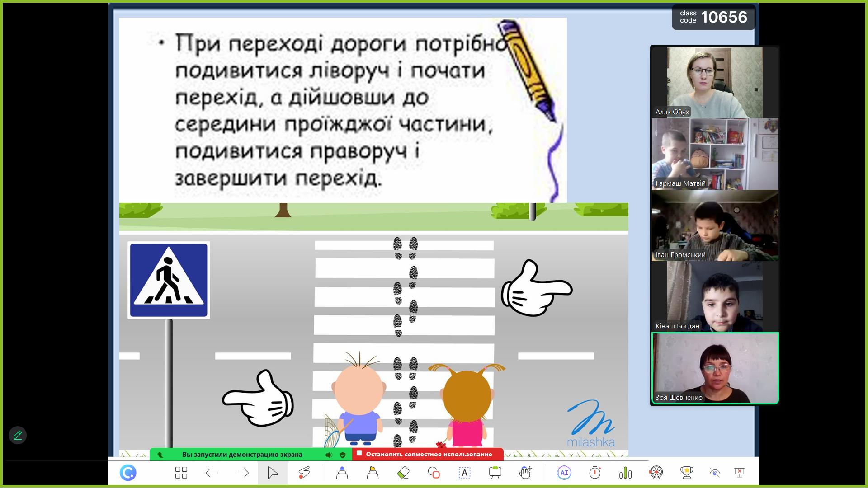
Task: Open the name picker wheel
Action: tap(656, 473)
